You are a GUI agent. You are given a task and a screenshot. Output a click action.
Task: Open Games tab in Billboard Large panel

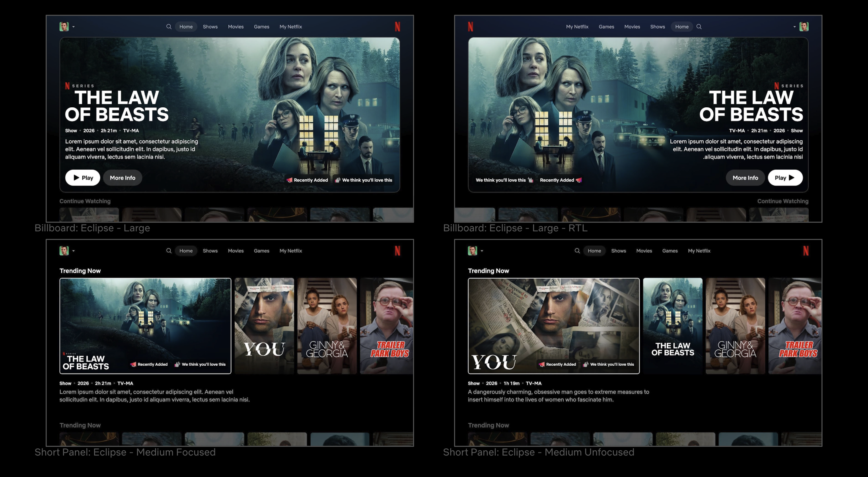pos(261,27)
